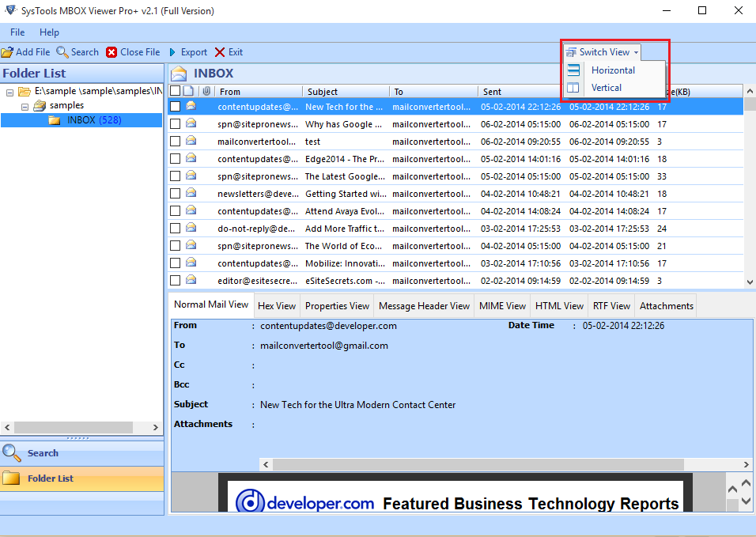Check the 'Attend Avaya Evol' email checkbox

pyautogui.click(x=176, y=210)
